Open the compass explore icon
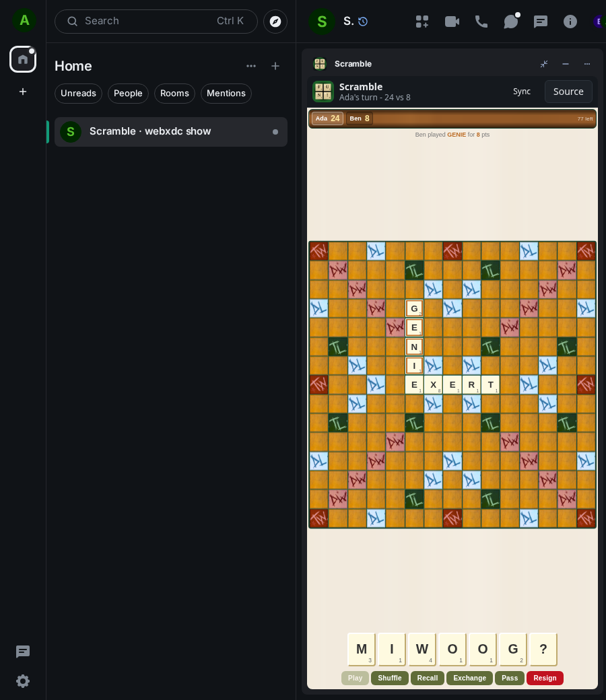The height and width of the screenshot is (700, 606). [x=275, y=22]
